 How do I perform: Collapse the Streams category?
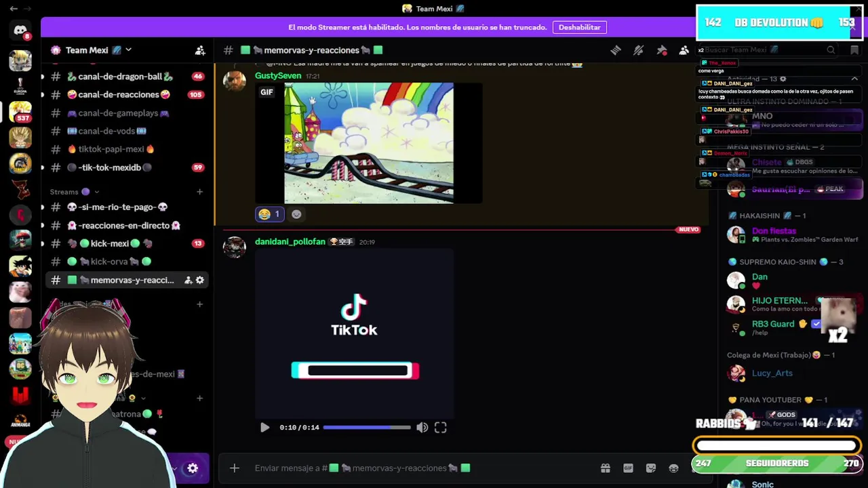(75, 192)
